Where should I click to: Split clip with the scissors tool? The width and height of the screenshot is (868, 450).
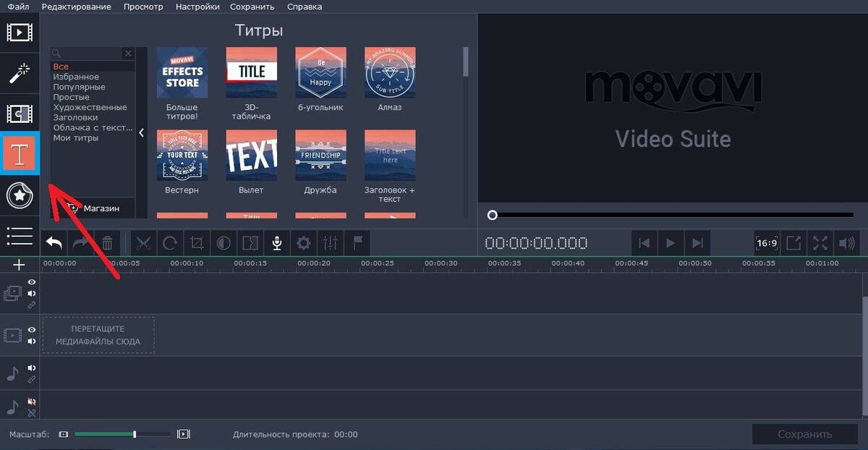[x=143, y=243]
